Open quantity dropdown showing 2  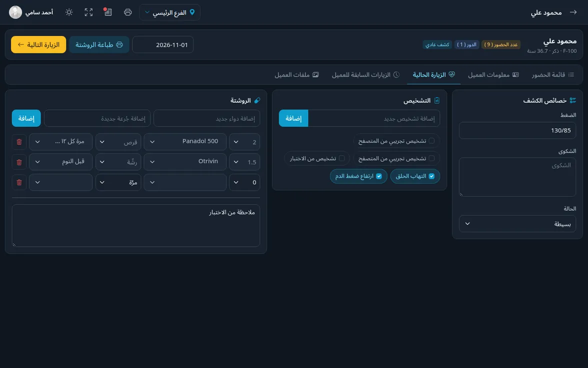pos(244,142)
